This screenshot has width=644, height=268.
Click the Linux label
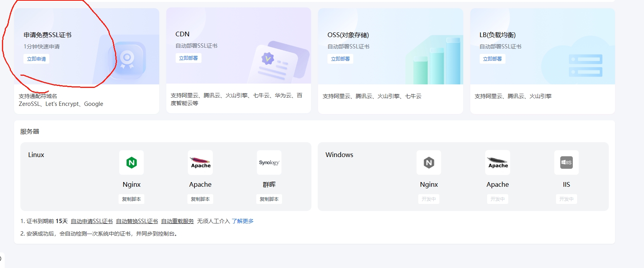click(36, 155)
